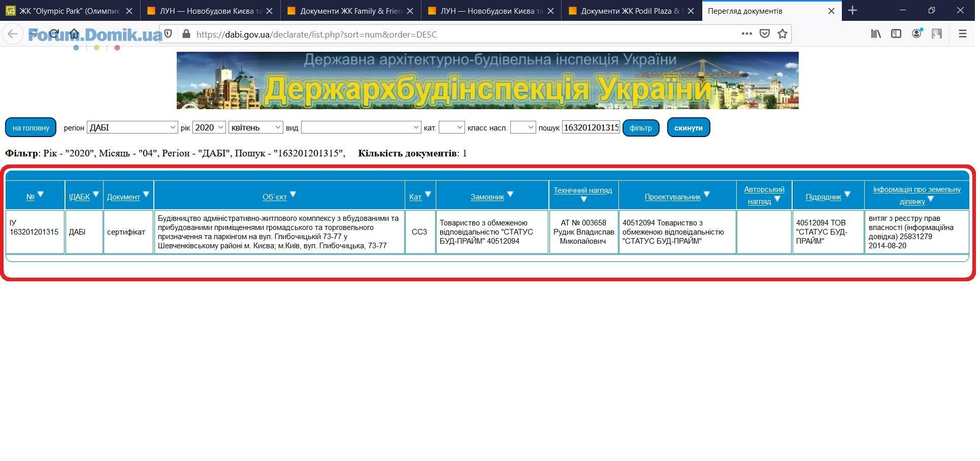This screenshot has height=461, width=980.
Task: Switch to Документи ЖК Podil Plaza tab
Action: pos(632,11)
